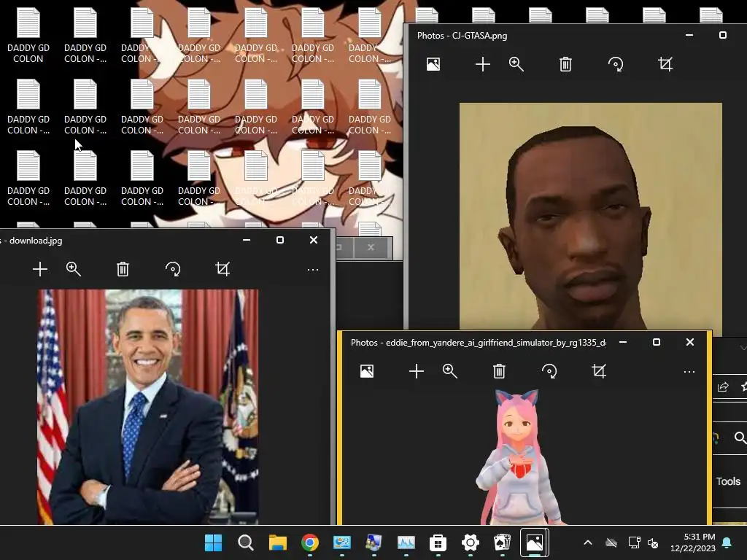Zoom in on the download.jpg photo
747x560 pixels.
74,269
